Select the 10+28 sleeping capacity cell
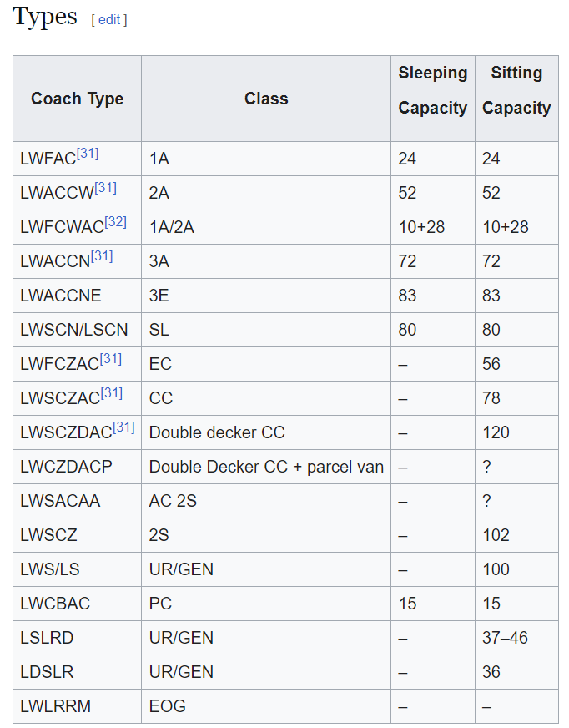The width and height of the screenshot is (569, 728). [x=433, y=227]
